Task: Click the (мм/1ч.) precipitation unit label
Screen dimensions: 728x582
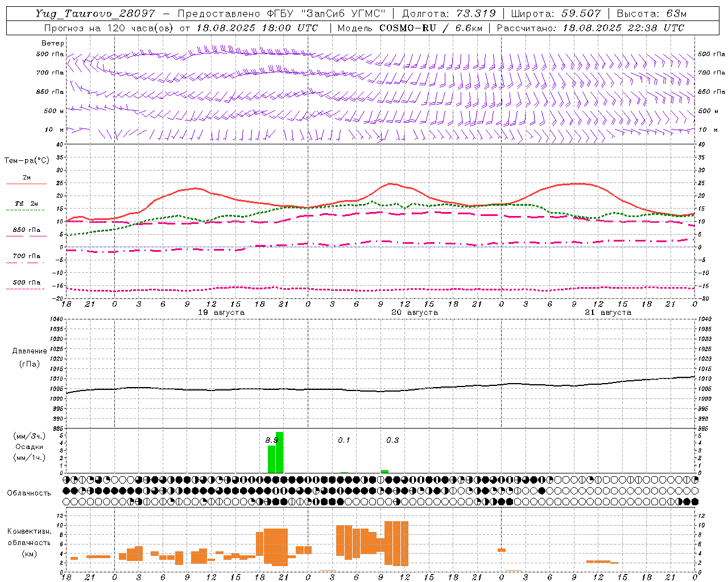Action: (30, 458)
